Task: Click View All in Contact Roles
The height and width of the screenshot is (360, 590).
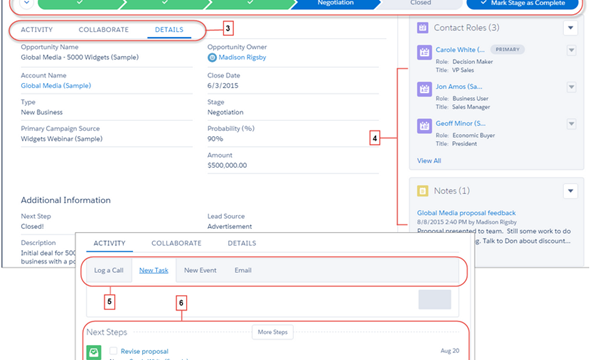Action: coord(429,161)
